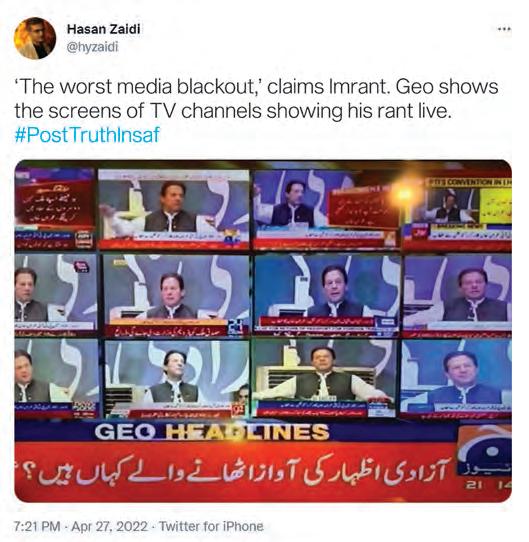The height and width of the screenshot is (542, 529).
Task: Open the Hasan Zaidi display name link
Action: point(104,29)
